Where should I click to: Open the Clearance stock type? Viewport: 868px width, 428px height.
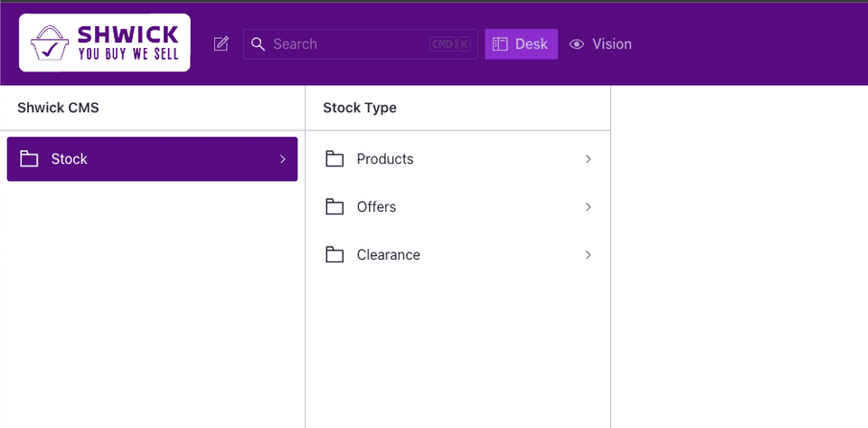click(389, 255)
